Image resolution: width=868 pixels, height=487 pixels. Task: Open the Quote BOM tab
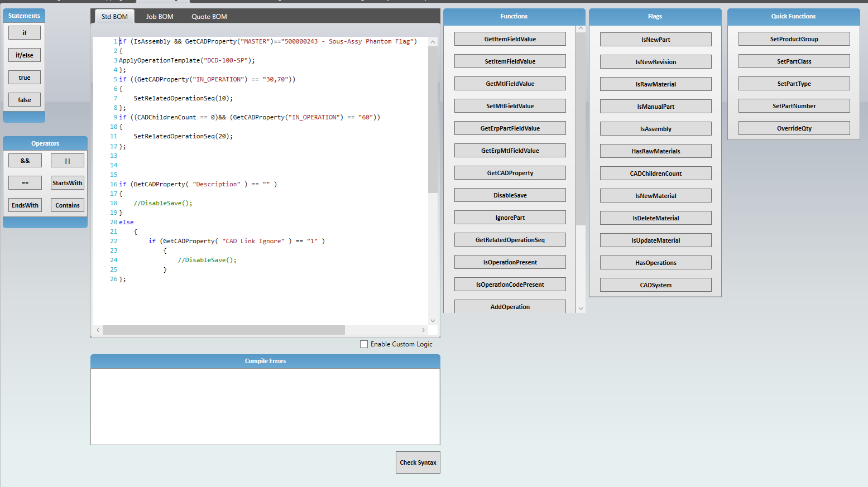pos(209,16)
